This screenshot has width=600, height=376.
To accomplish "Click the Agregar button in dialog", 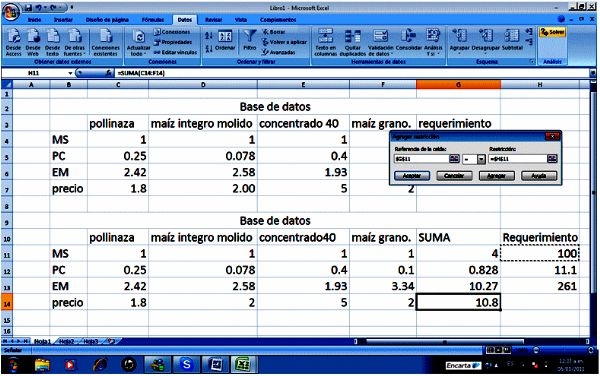I will (496, 176).
